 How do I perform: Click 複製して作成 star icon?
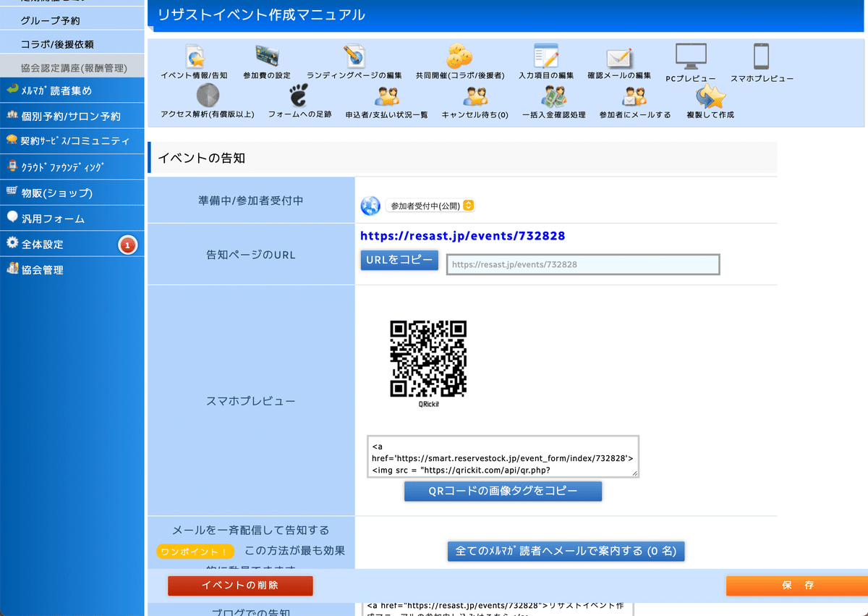pos(710,96)
